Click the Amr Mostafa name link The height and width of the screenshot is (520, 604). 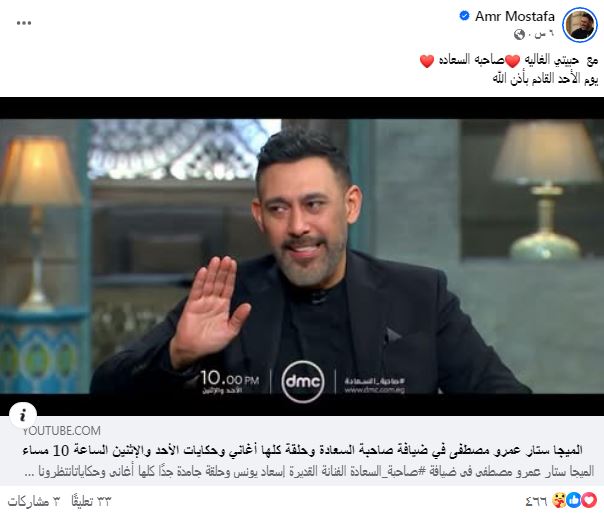click(x=515, y=16)
